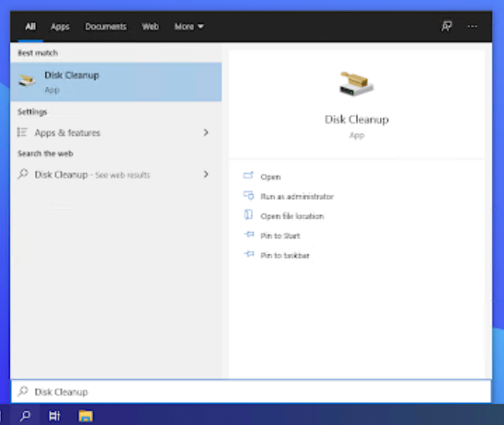504x425 pixels.
Task: Click the search box containing Disk Cleanup
Action: coord(251,392)
